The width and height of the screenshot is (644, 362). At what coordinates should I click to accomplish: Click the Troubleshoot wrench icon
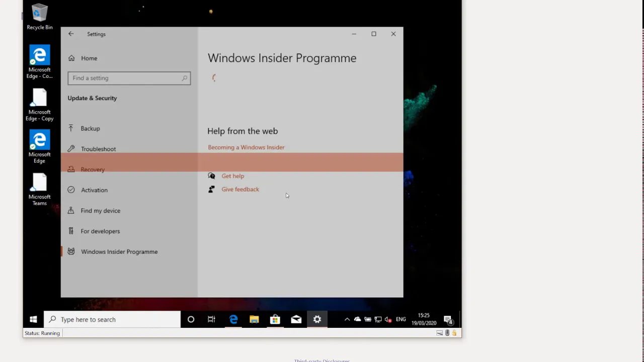pyautogui.click(x=71, y=149)
